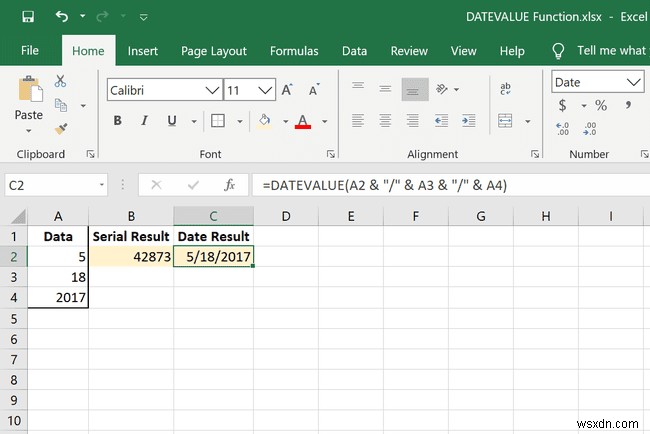Expand Paste options arrow below Paste
Screen dimensions: 650x434
tap(29, 131)
